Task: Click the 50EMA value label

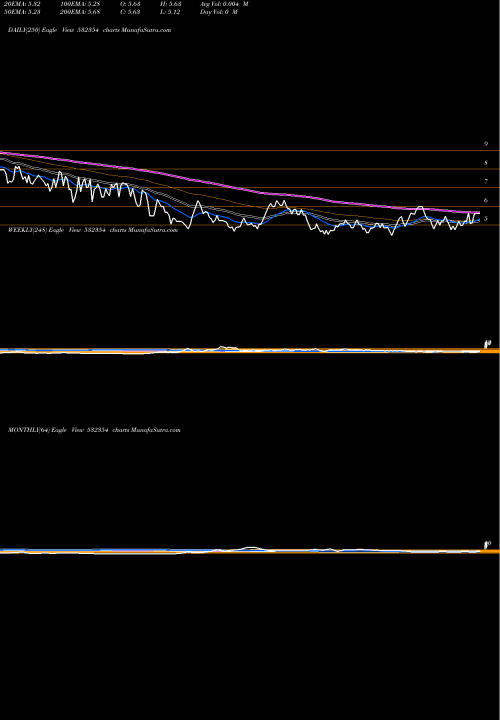Action: coord(21,12)
